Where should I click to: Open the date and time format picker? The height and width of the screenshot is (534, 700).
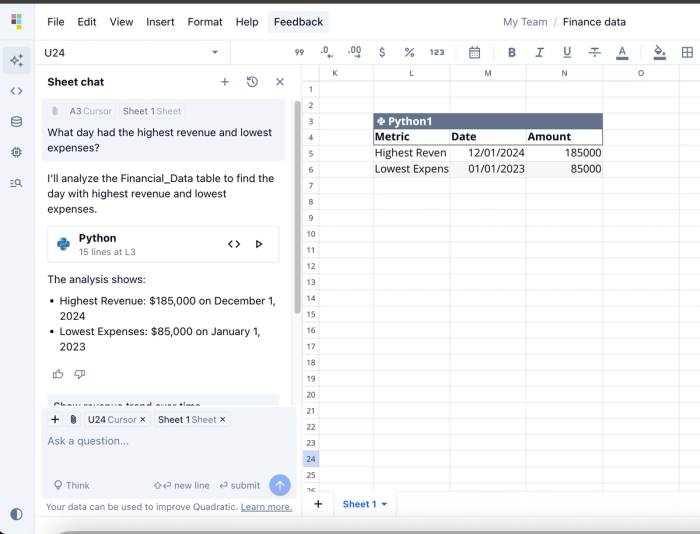[x=475, y=52]
